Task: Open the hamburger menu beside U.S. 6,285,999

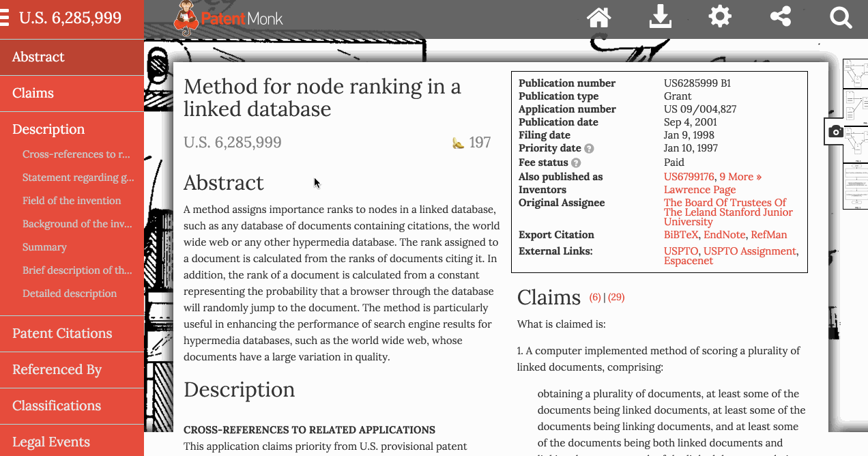Action: click(x=5, y=18)
